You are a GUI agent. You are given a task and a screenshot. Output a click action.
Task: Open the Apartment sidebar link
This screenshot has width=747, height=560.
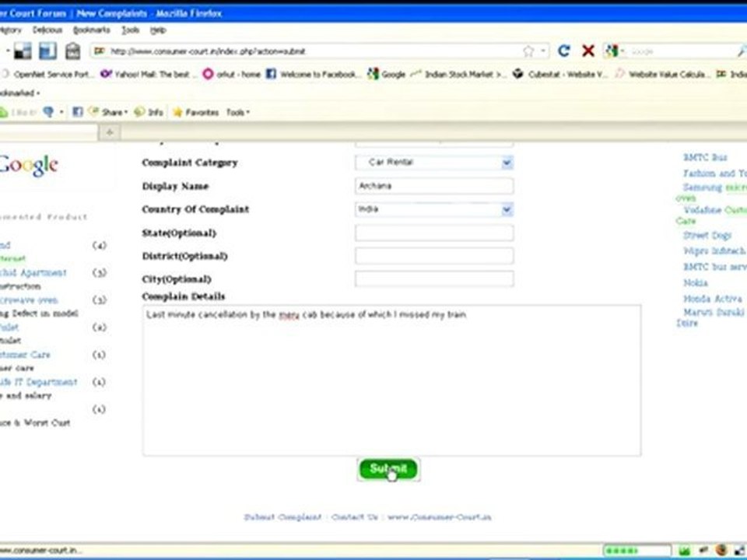pyautogui.click(x=33, y=273)
